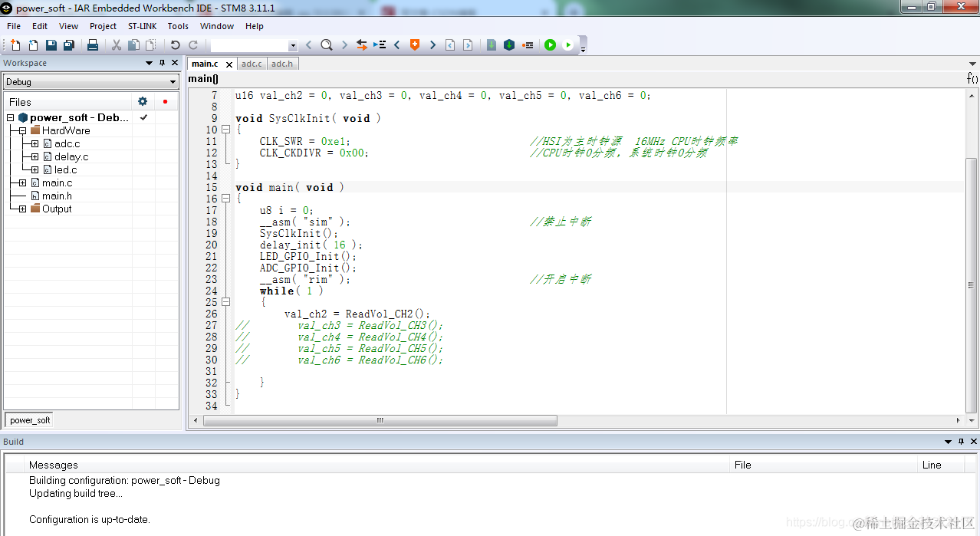The image size is (980, 536).
Task: Open the editor tab list dropdown
Action: 972,64
